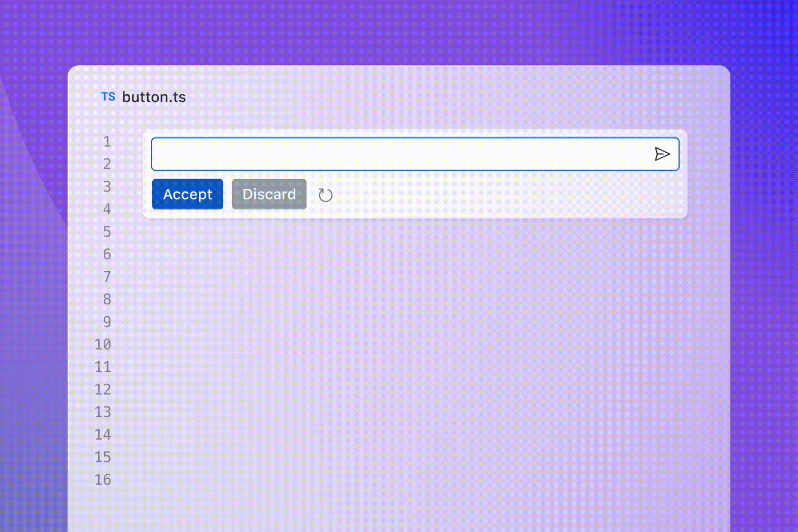798x532 pixels.
Task: Click line number 12 in the gutter
Action: pos(103,389)
